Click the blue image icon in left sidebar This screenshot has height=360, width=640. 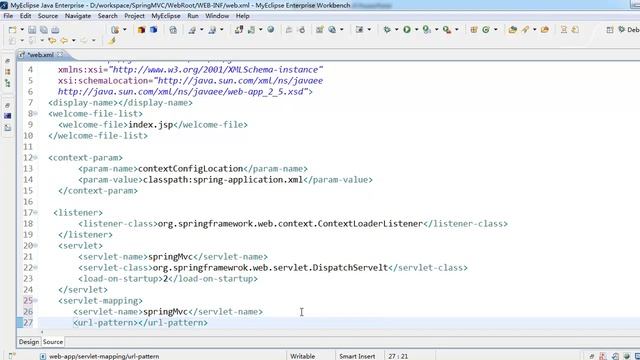(x=7, y=116)
